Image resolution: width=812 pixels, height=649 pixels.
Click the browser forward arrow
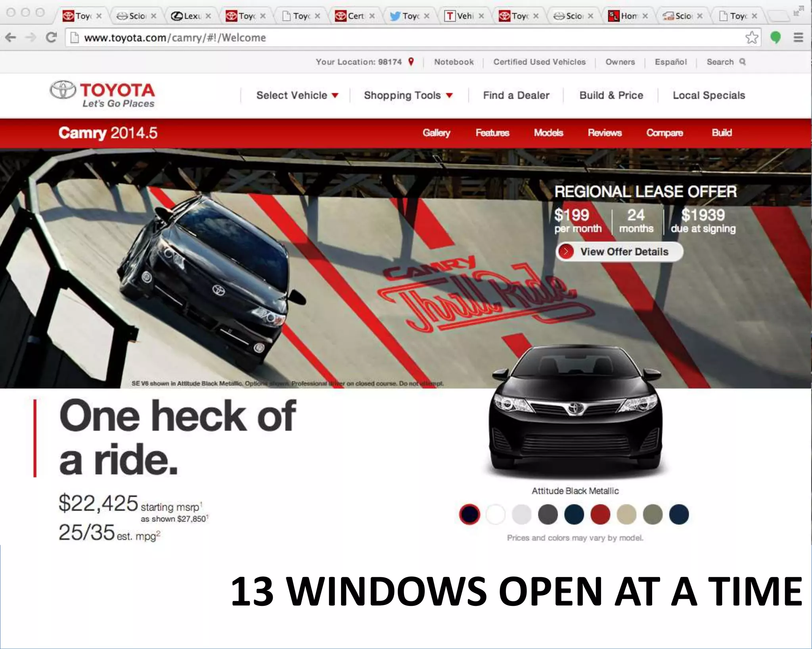pyautogui.click(x=31, y=38)
